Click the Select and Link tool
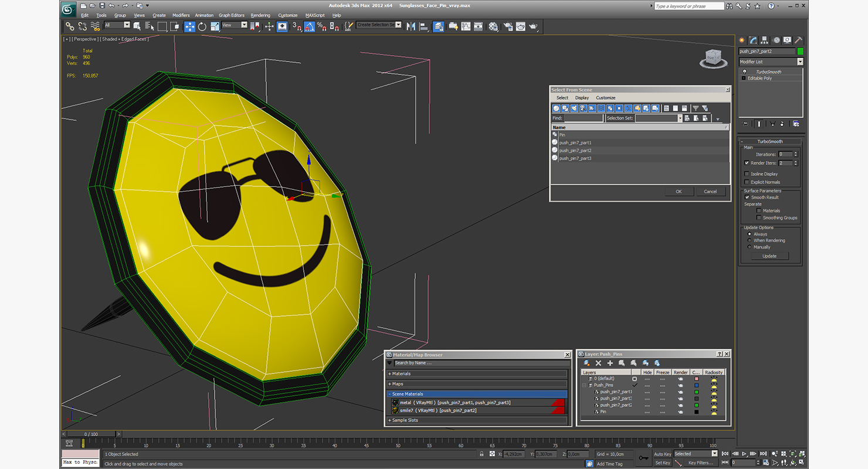 click(x=70, y=26)
